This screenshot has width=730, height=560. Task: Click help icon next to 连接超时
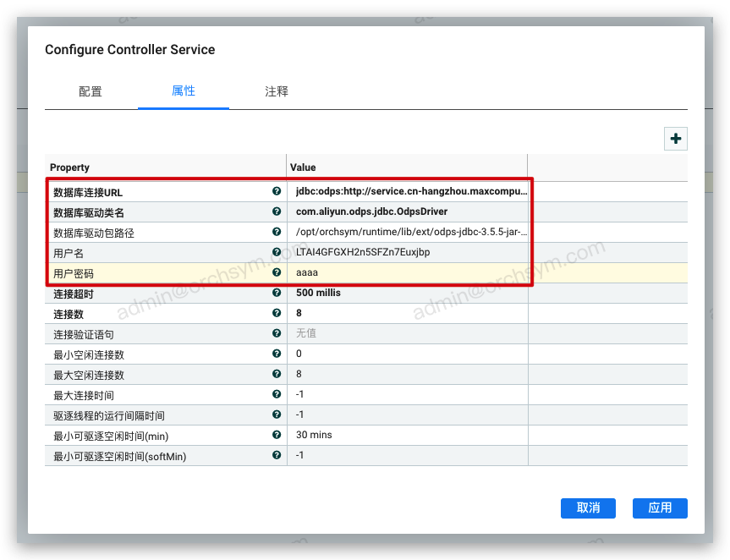tap(277, 293)
